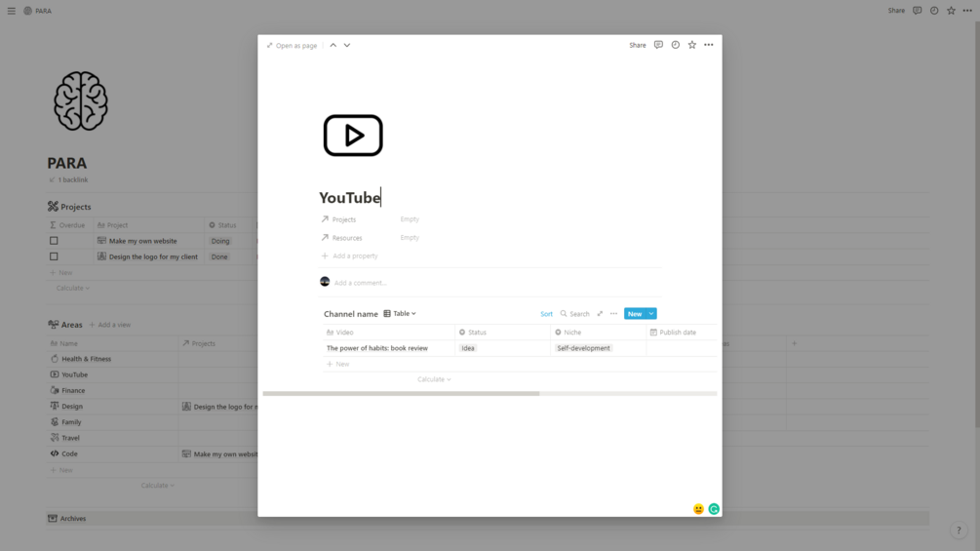
Task: Open the Travel area row
Action: [x=70, y=438]
